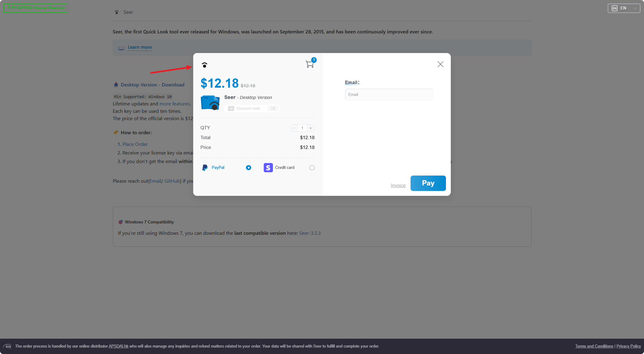Click the Stripe credit card icon

(268, 168)
